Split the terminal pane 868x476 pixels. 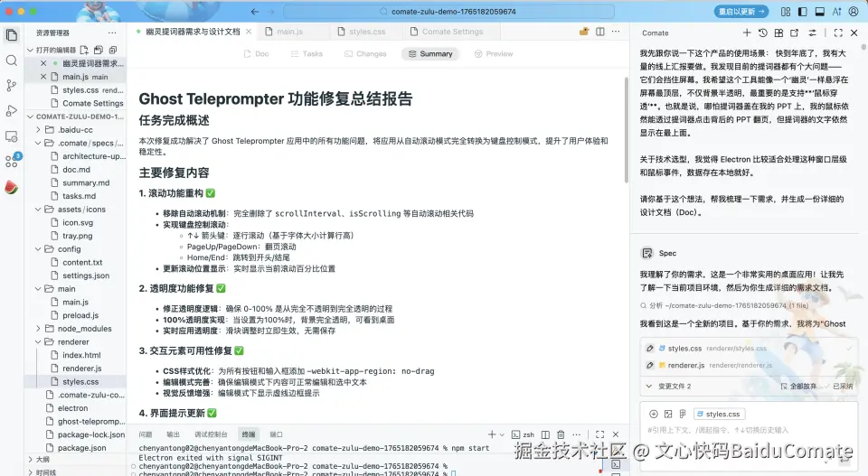coord(545,434)
